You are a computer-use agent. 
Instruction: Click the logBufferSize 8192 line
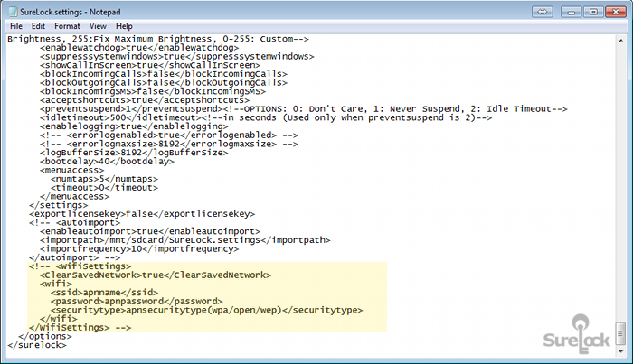[134, 153]
